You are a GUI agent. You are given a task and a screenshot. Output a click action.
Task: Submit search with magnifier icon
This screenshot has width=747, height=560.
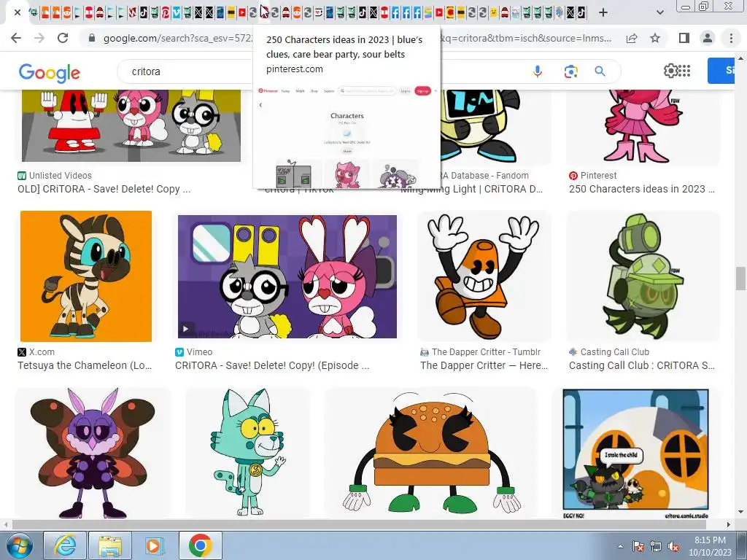click(600, 71)
